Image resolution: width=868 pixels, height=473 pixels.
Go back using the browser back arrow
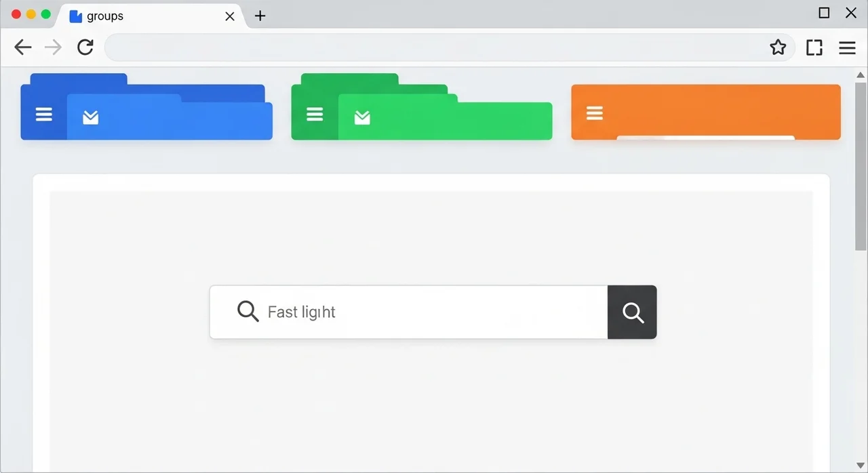23,47
